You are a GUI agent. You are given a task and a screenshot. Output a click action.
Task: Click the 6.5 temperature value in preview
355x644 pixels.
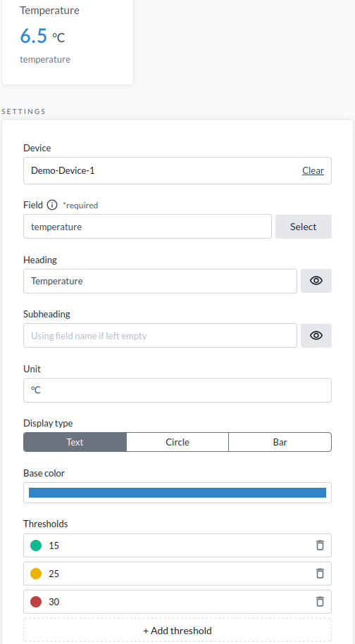(34, 36)
